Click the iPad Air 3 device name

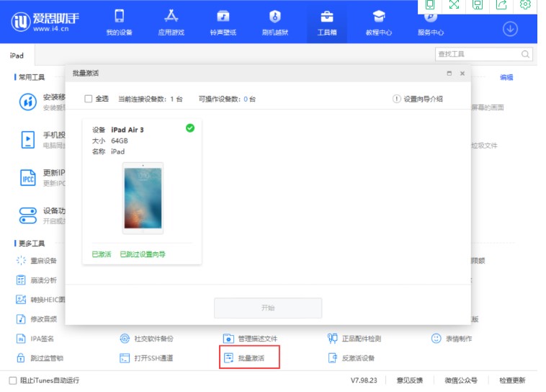pos(127,130)
